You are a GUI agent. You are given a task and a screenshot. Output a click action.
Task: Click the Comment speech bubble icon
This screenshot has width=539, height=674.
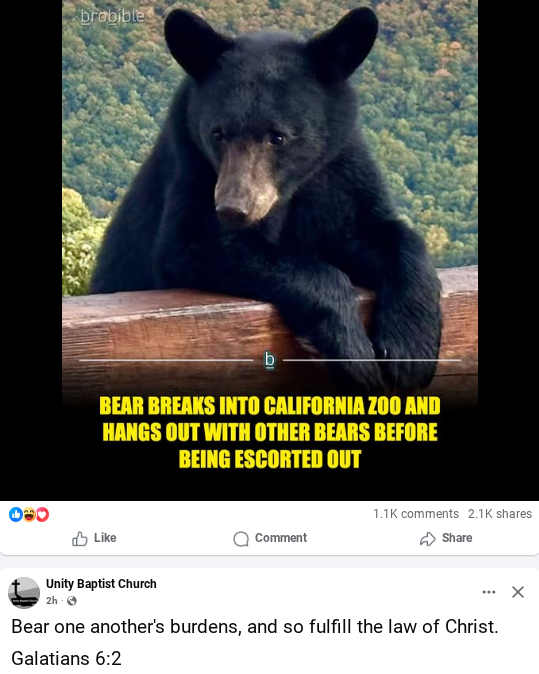click(241, 539)
